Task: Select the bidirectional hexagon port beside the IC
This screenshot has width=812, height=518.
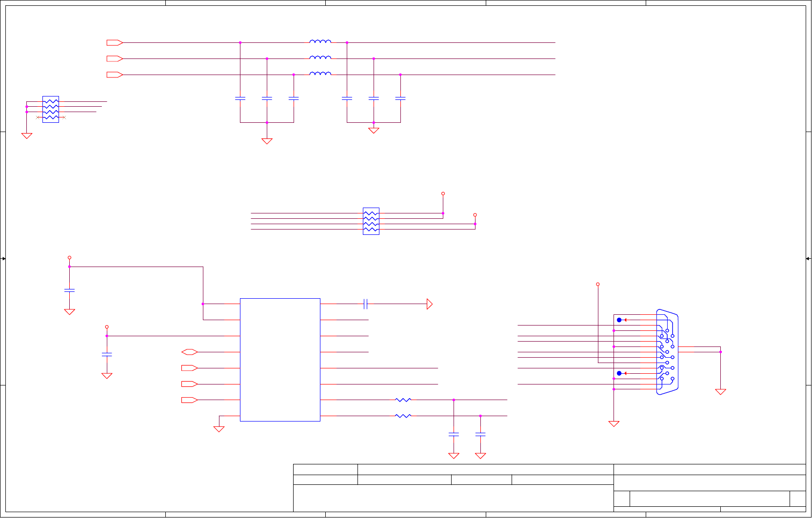Action: pos(189,352)
